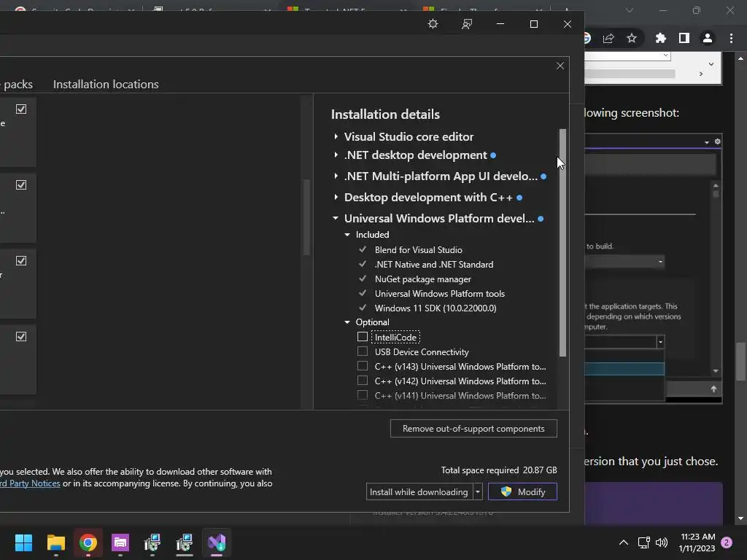Open Chrome's tab search chevron

pos(630,10)
